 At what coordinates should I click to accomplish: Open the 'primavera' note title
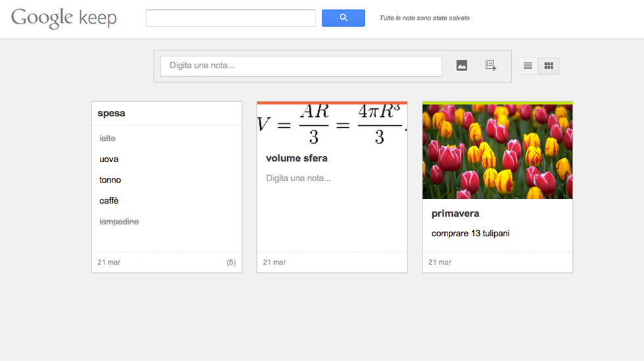tap(455, 213)
